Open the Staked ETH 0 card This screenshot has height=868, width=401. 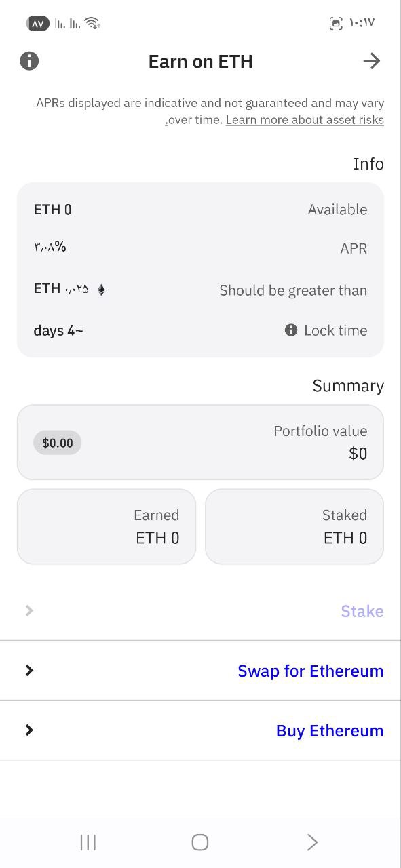click(294, 526)
